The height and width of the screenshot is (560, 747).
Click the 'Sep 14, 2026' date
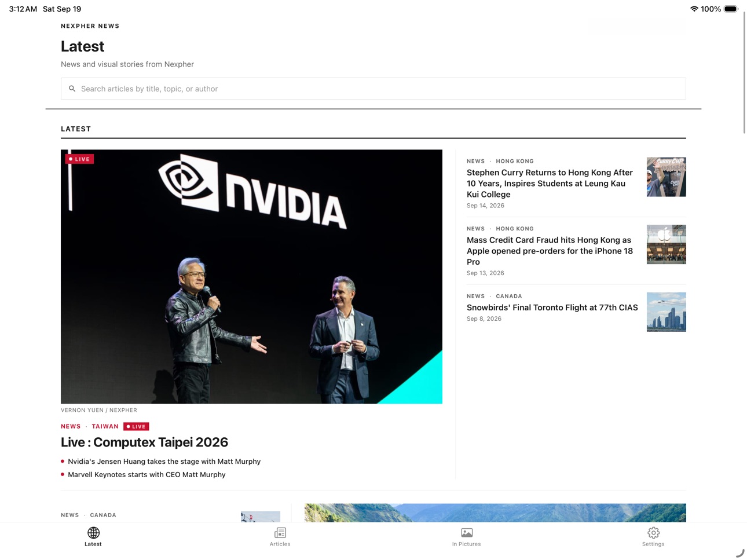coord(485,206)
